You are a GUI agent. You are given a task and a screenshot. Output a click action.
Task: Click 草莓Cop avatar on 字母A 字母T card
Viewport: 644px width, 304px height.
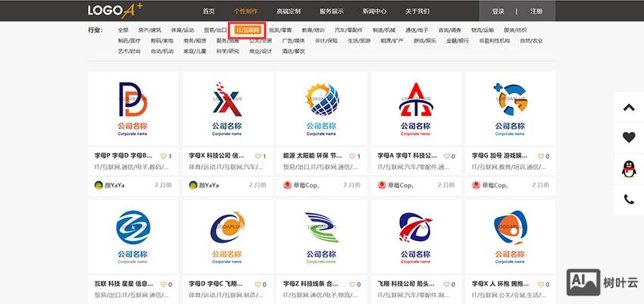382,185
